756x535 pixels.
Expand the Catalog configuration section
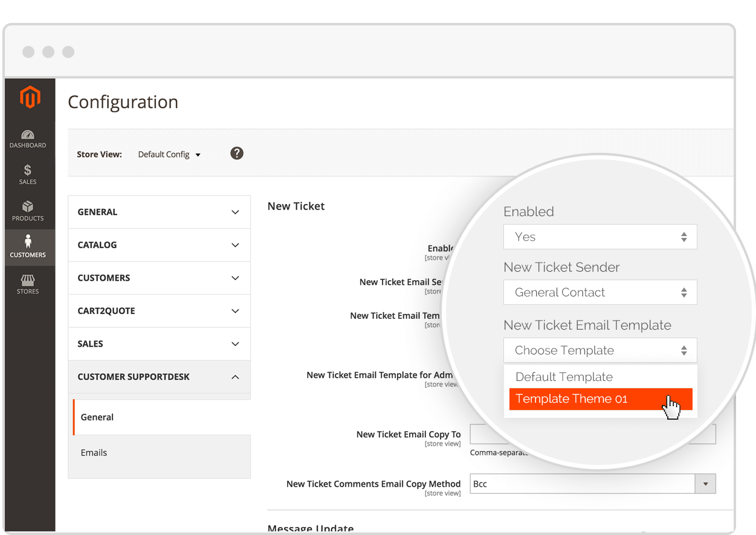pyautogui.click(x=159, y=245)
